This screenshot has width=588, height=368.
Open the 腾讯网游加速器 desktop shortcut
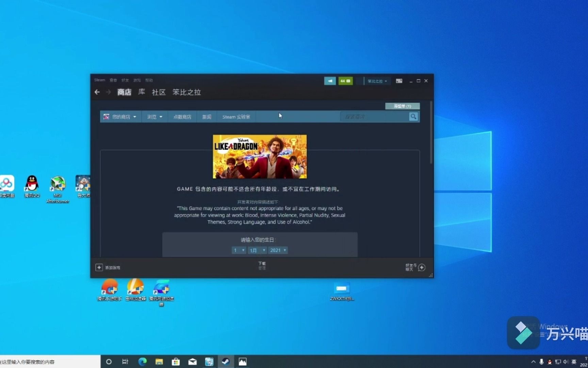click(x=161, y=292)
